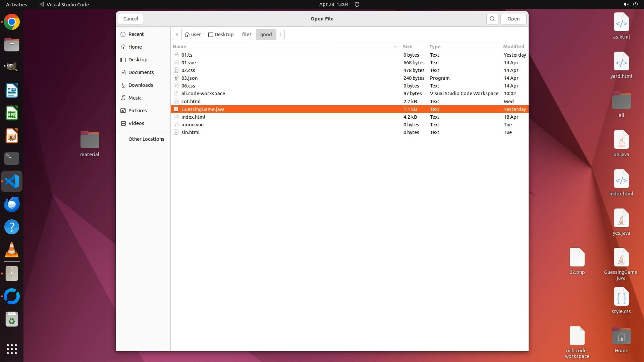Click the forward chevron after the good breadcrumb

[x=280, y=35]
